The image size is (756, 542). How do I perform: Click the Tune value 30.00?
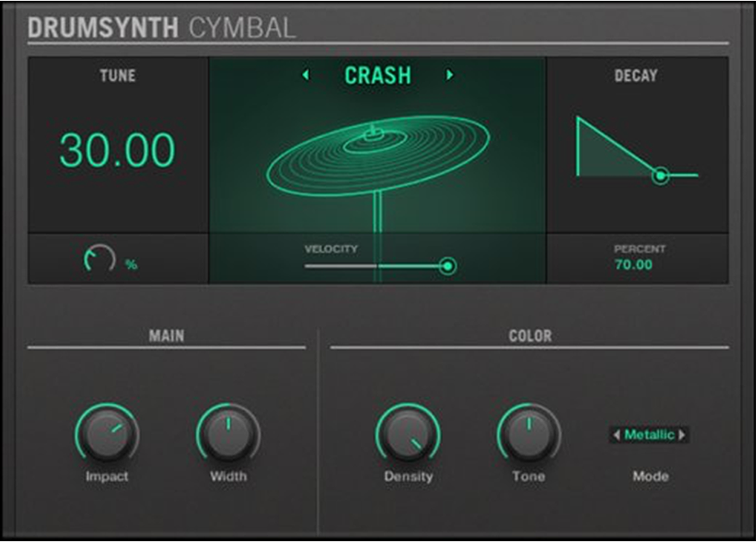[117, 151]
